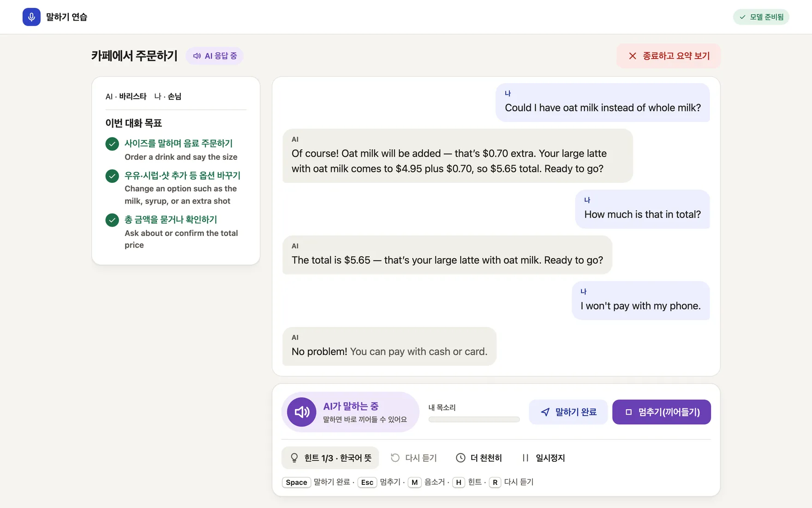Pause the session with 일시정지

click(x=543, y=458)
